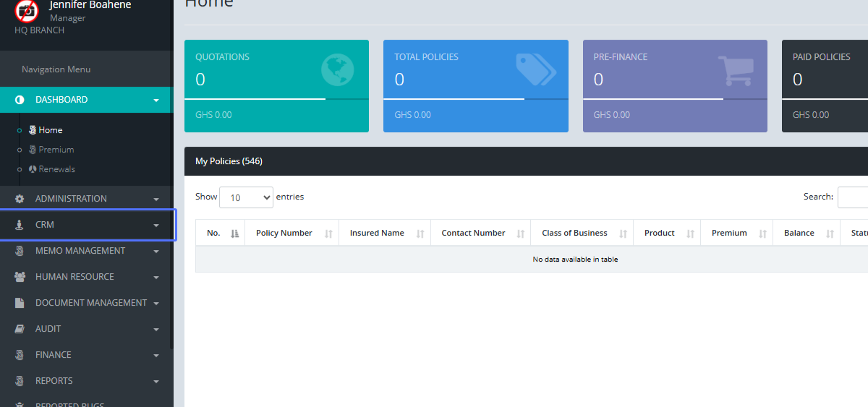Click the Human Resource people icon

[x=20, y=277]
